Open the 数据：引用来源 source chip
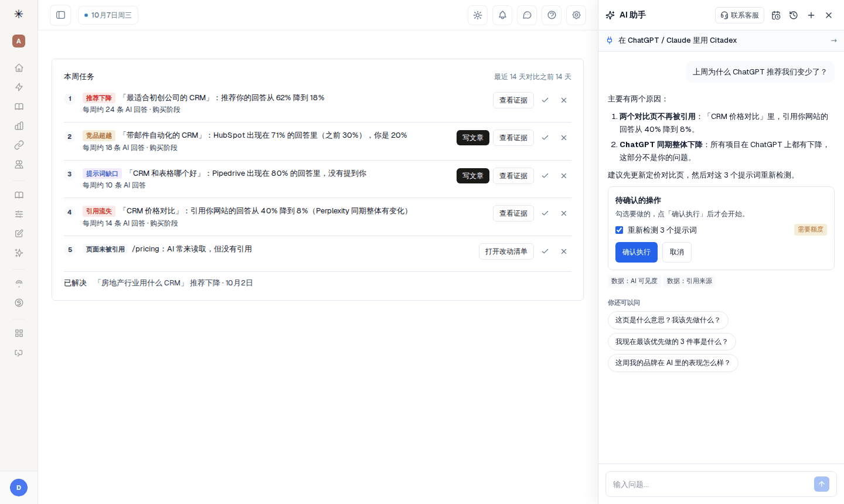Screen dimensions: 844x504 tap(690, 281)
